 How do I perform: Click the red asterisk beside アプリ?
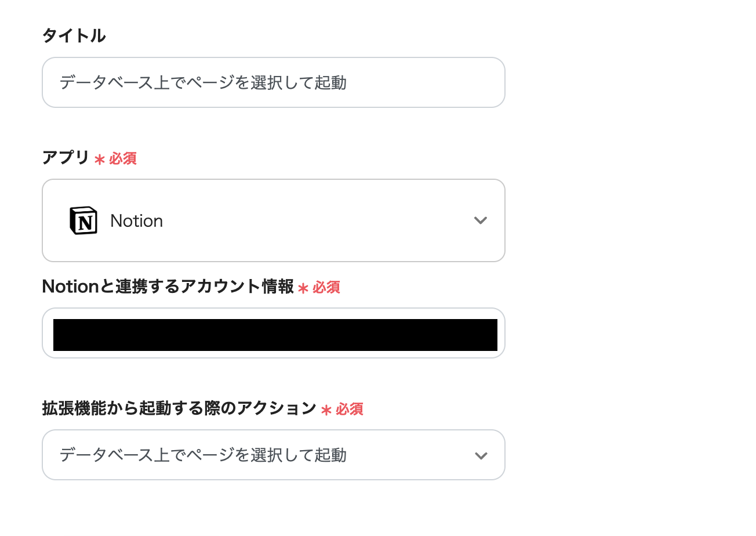(x=99, y=159)
